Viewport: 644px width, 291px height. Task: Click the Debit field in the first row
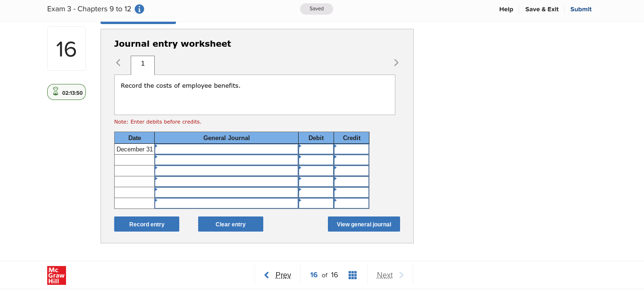pyautogui.click(x=316, y=149)
